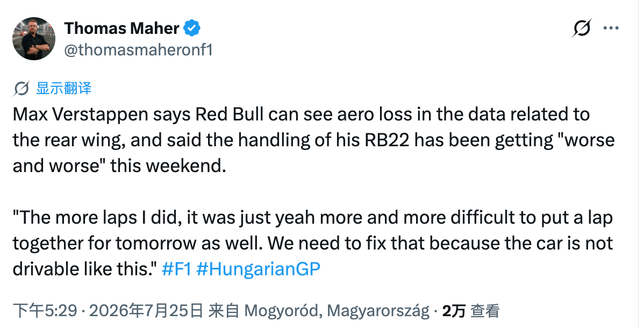Visit the @thomasmaheronf1 handle
This screenshot has height=328, width=644.
pyautogui.click(x=138, y=49)
